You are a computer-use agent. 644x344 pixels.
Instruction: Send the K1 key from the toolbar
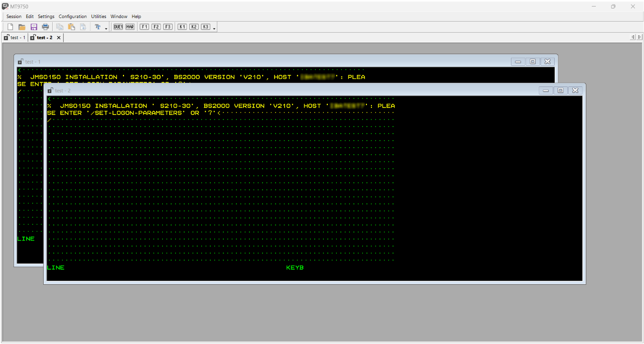182,27
